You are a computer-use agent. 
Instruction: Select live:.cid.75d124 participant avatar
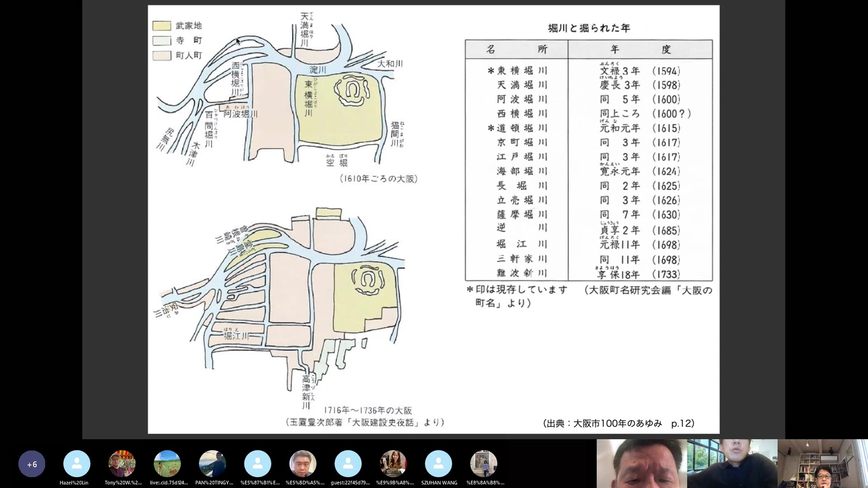pyautogui.click(x=167, y=464)
